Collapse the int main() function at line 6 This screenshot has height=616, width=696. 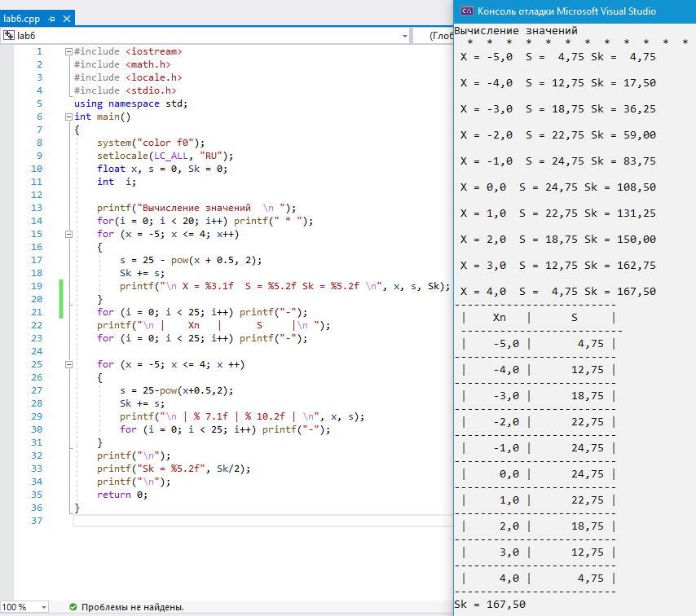tap(68, 117)
